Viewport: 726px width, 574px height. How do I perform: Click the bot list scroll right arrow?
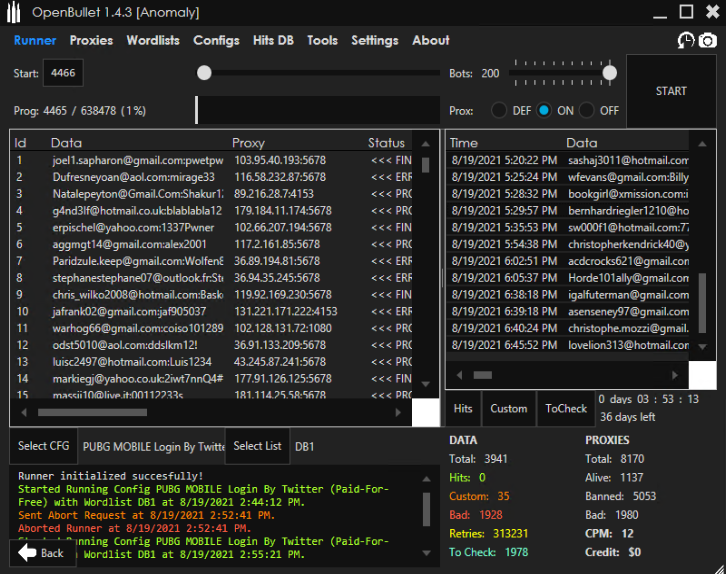398,412
